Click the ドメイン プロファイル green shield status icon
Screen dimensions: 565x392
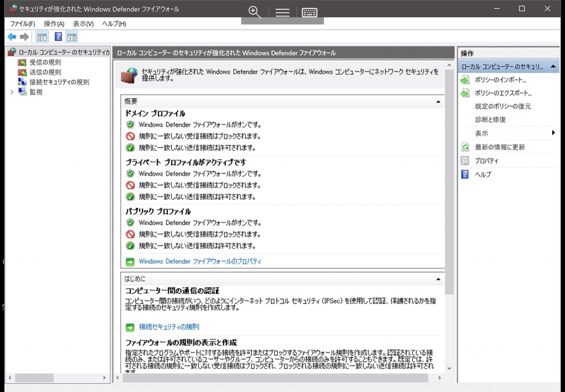(130, 125)
